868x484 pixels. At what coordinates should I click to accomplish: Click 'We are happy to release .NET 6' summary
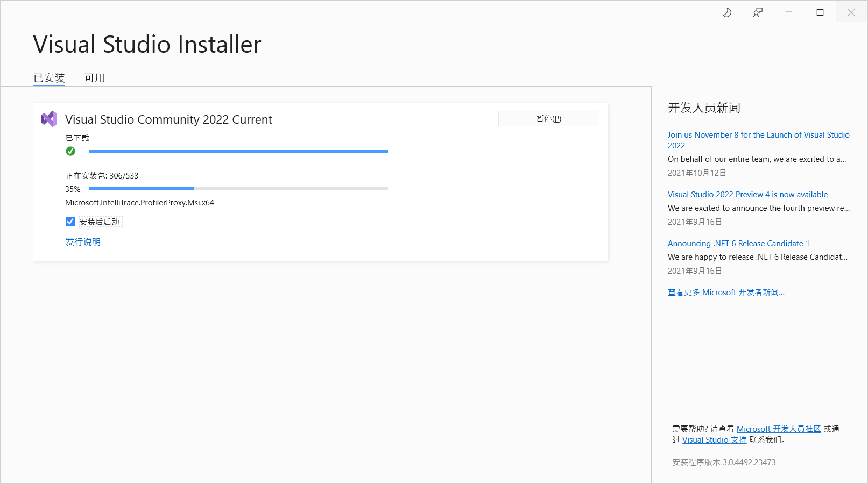(x=758, y=257)
